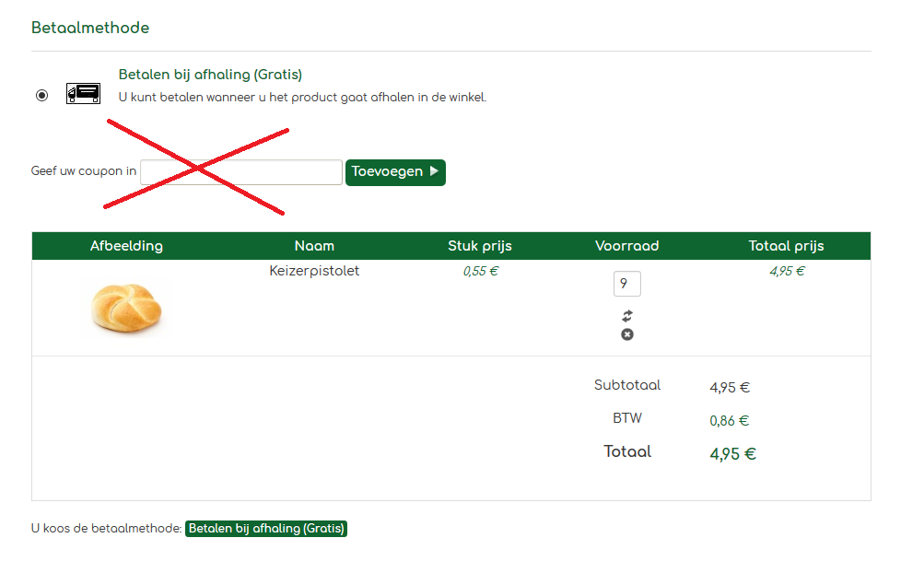Click the Voorraad column header
This screenshot has width=924, height=573.
pos(627,246)
